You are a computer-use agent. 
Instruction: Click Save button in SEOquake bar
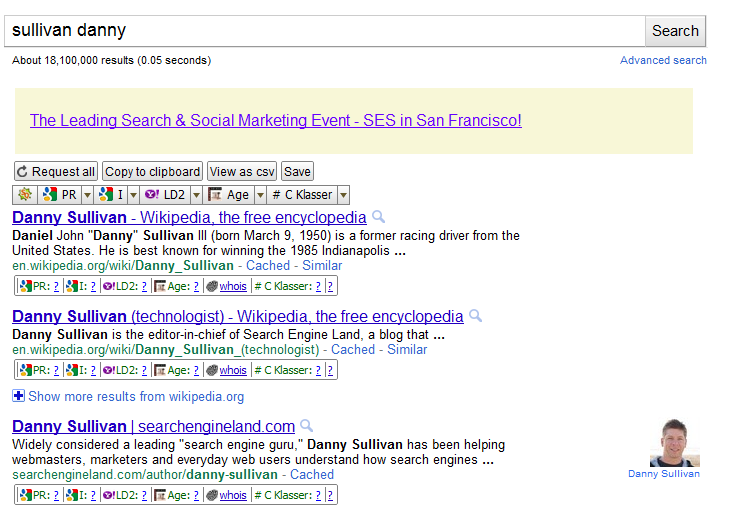(x=297, y=171)
